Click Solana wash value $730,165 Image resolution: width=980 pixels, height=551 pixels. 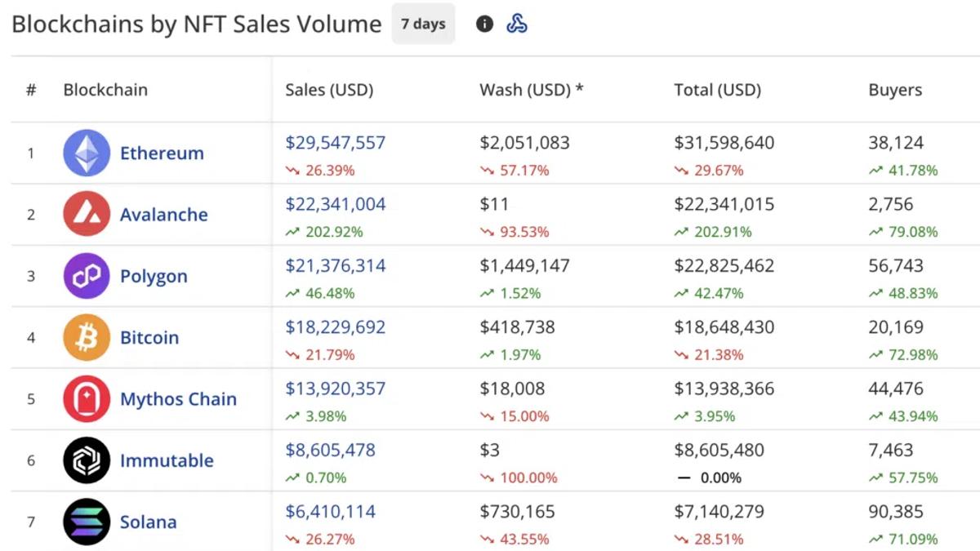(517, 512)
